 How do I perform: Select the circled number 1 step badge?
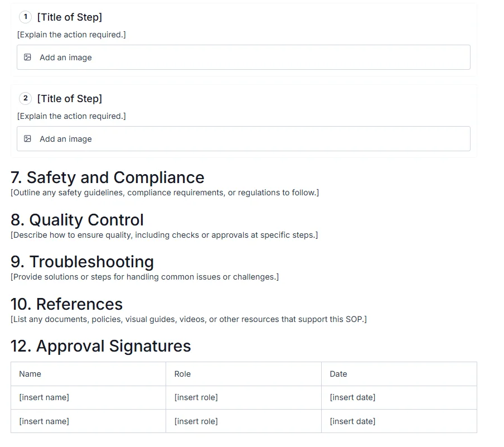pos(25,17)
